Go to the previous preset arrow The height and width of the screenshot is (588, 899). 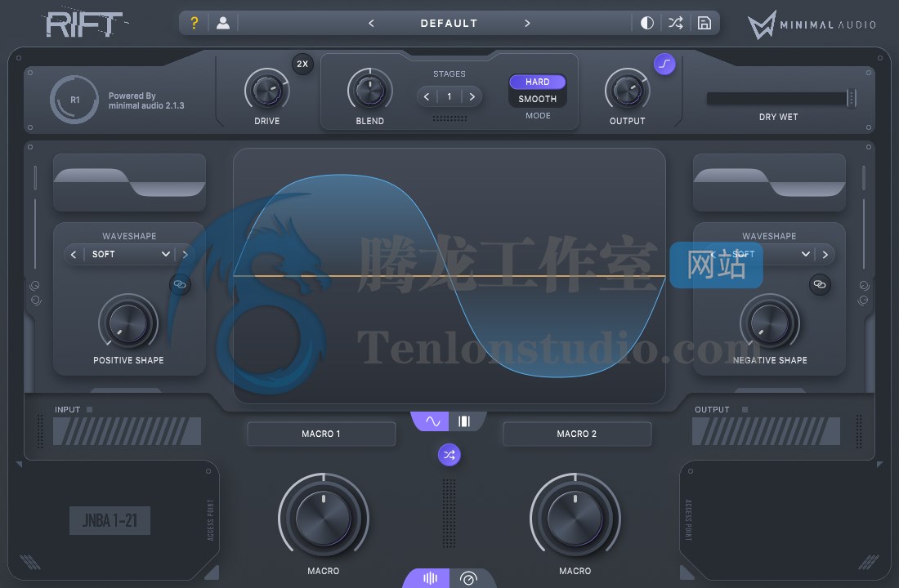(371, 24)
